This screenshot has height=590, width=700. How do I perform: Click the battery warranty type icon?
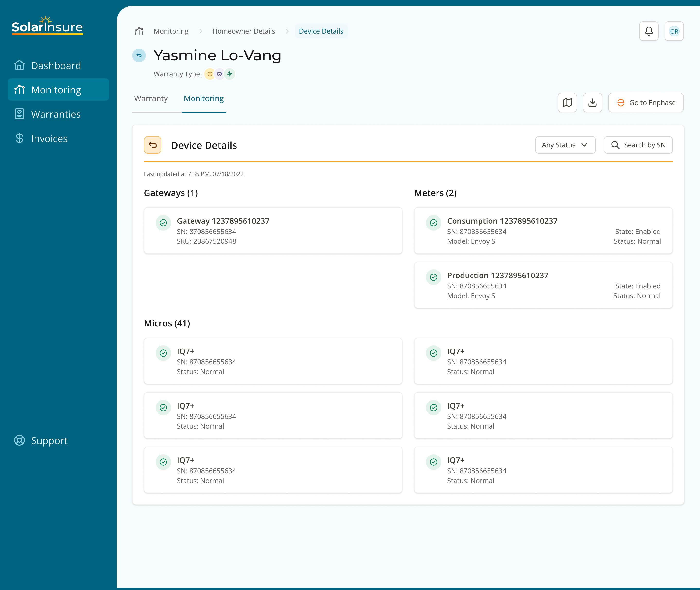[x=220, y=74]
